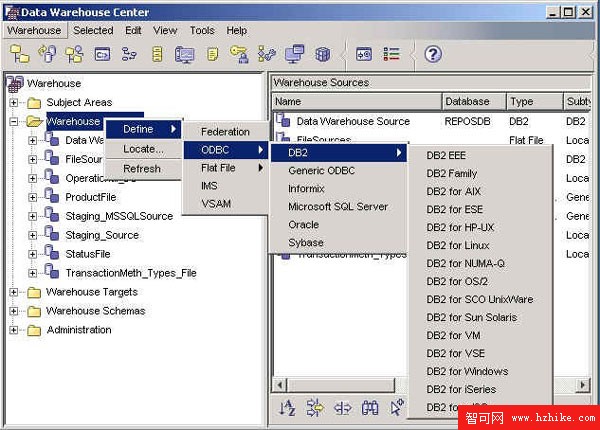Expand the Warehouse Schemas tree node
The height and width of the screenshot is (430, 600).
coord(13,311)
